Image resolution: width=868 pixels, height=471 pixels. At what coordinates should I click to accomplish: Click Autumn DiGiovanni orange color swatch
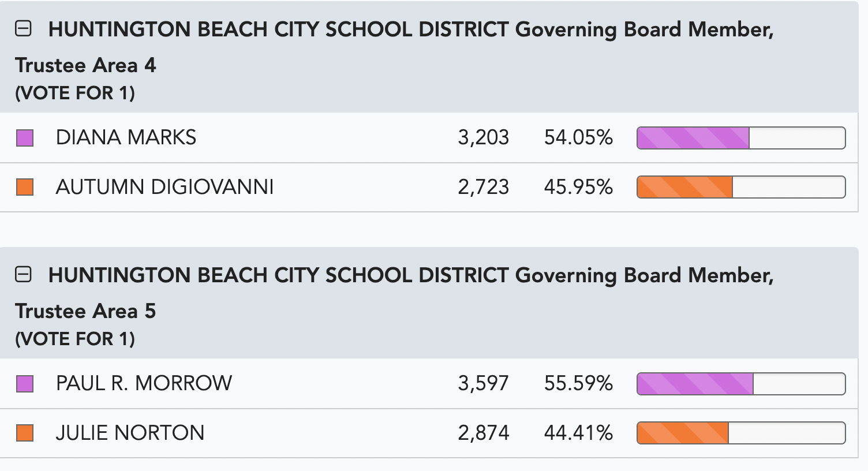[x=25, y=187]
